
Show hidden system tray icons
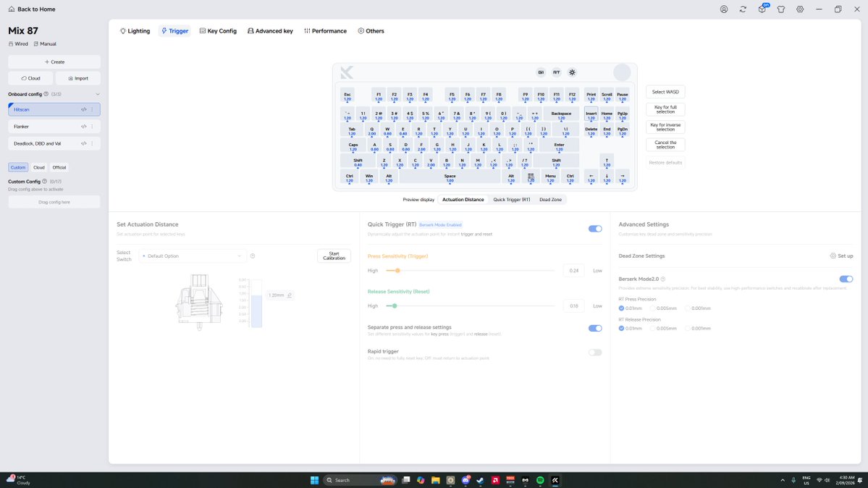[782, 480]
